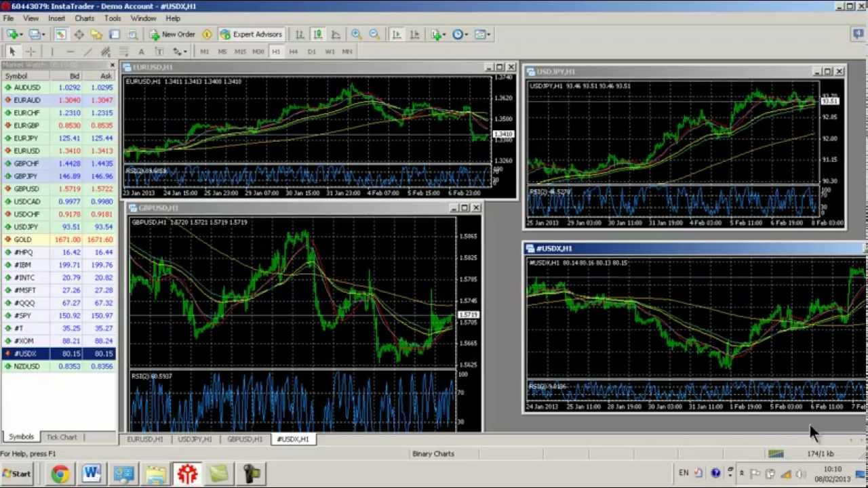Open the New Chart toolbar dropdown

[14, 35]
